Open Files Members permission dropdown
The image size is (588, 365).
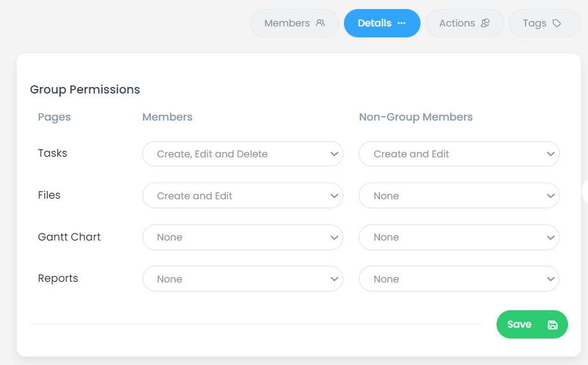pyautogui.click(x=243, y=195)
